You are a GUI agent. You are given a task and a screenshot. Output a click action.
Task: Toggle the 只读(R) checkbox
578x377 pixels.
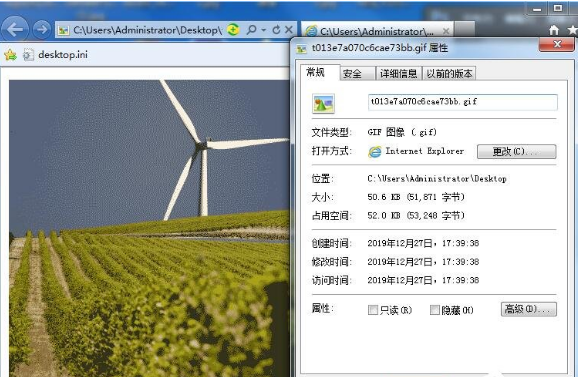pos(373,310)
